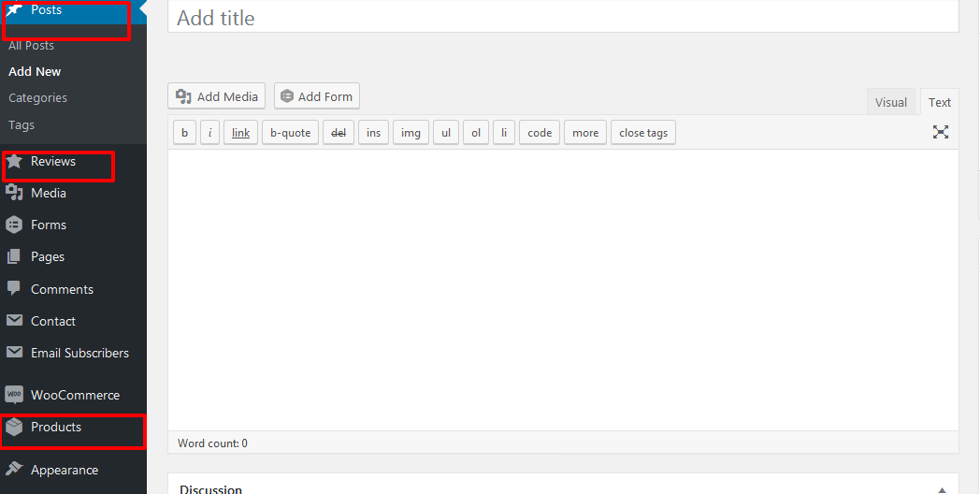This screenshot has height=494, width=980.
Task: Open All Posts submenu item
Action: [32, 45]
